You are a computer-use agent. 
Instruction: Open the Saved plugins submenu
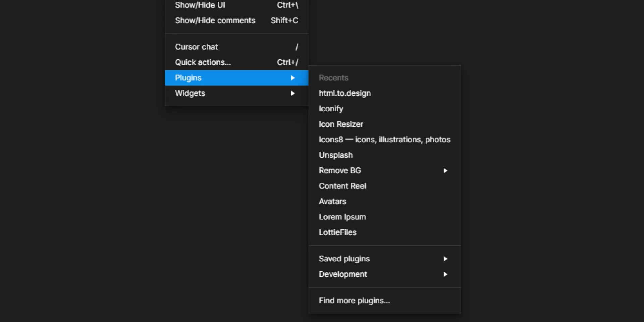(x=385, y=259)
